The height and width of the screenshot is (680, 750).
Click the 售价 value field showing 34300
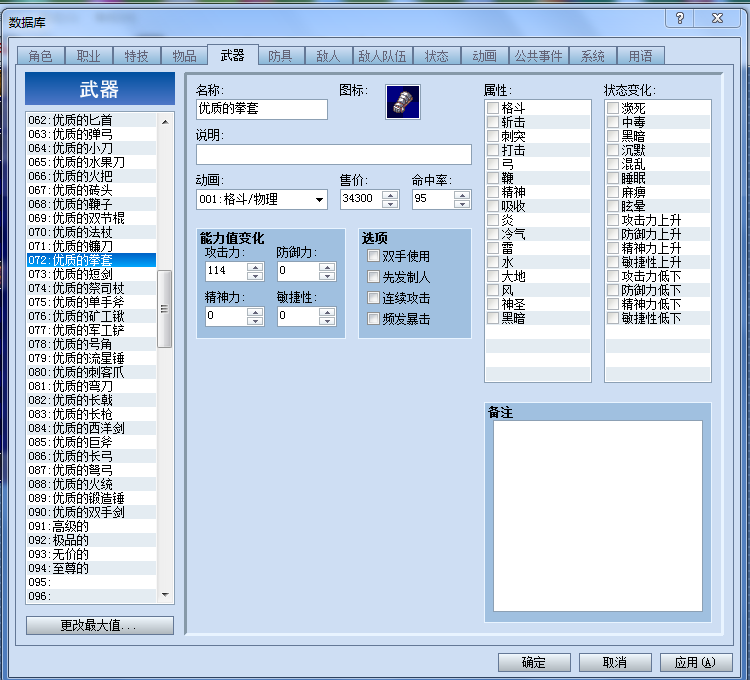point(362,199)
